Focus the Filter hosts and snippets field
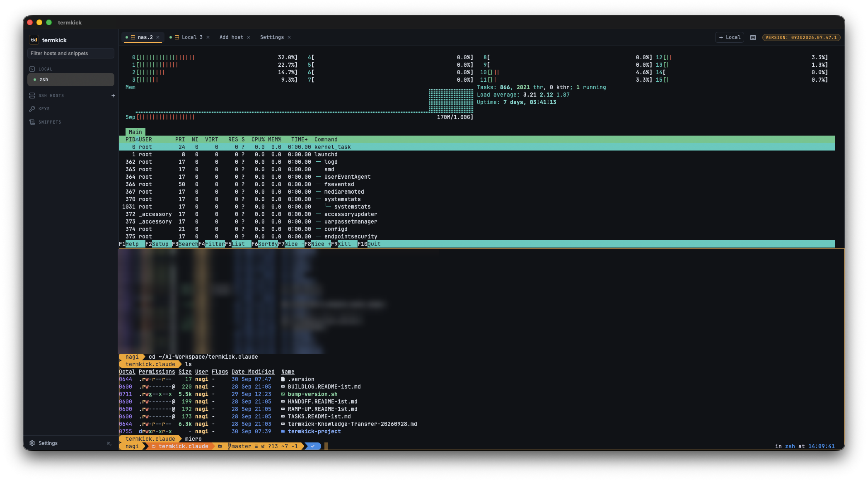The height and width of the screenshot is (481, 868). tap(71, 53)
